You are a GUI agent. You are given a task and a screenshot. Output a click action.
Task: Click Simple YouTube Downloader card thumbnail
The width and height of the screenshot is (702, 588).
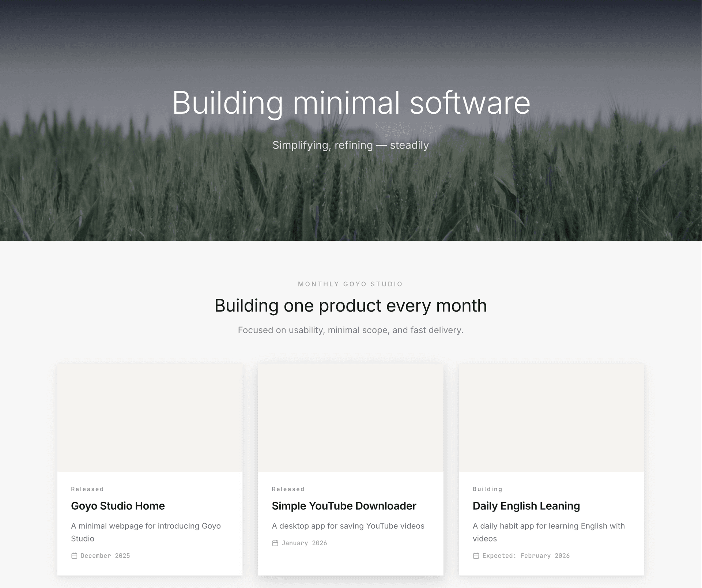pos(351,418)
